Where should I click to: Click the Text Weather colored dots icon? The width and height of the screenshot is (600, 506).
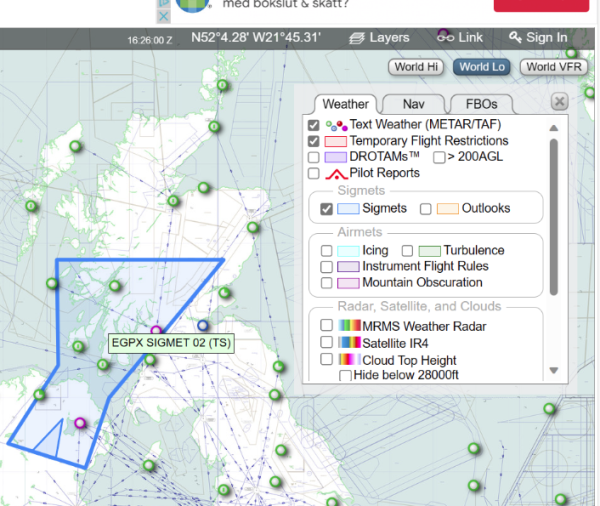click(335, 125)
